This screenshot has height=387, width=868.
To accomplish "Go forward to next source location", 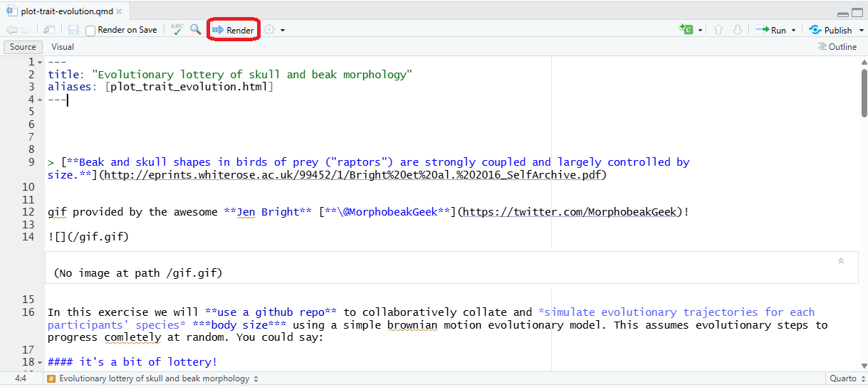I will [26, 30].
